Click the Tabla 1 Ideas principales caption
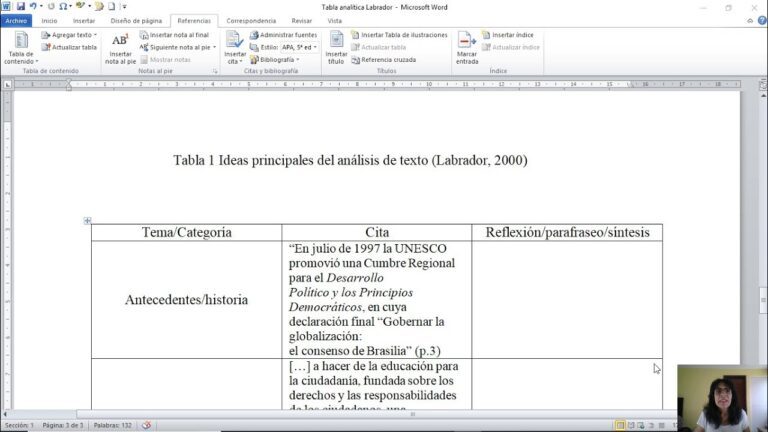This screenshot has width=768, height=432. pos(350,160)
